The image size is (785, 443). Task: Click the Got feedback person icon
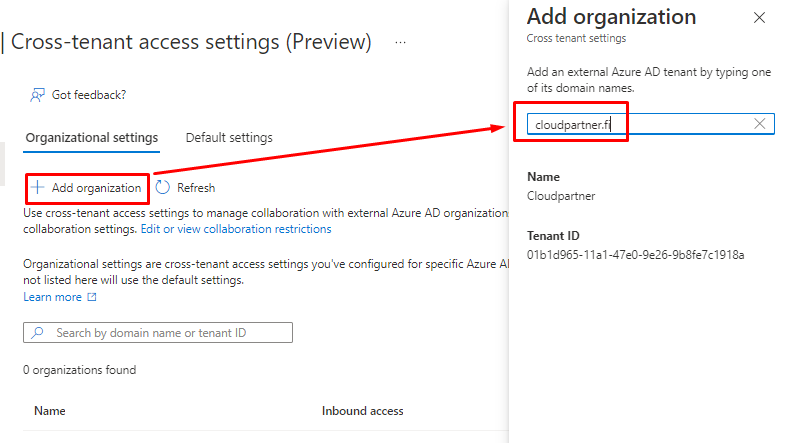coord(38,95)
